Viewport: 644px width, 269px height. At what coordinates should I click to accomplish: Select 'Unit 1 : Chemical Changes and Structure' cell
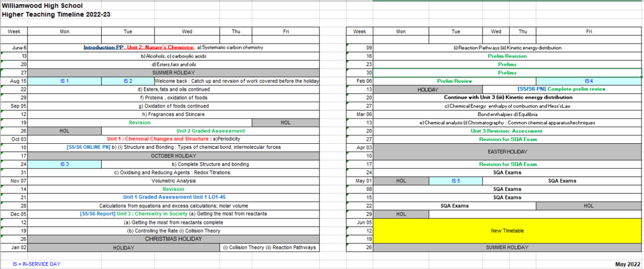[174, 139]
